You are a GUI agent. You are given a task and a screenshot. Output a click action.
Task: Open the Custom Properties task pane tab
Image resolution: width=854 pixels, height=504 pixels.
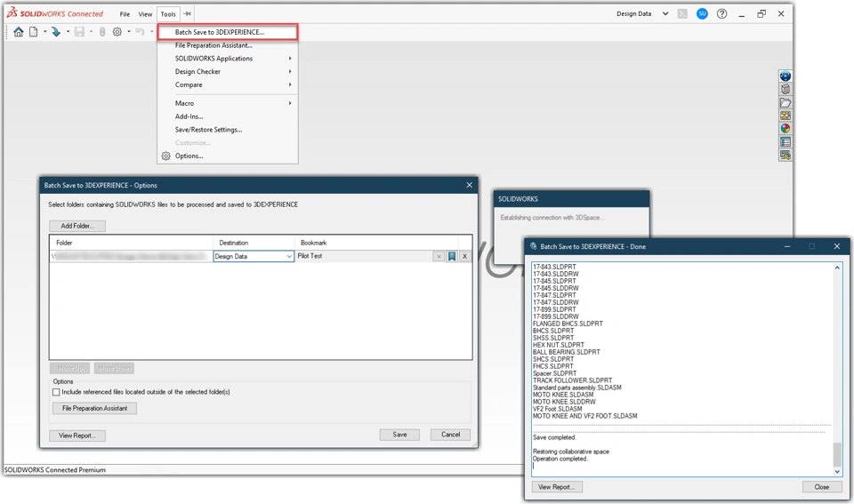[785, 142]
